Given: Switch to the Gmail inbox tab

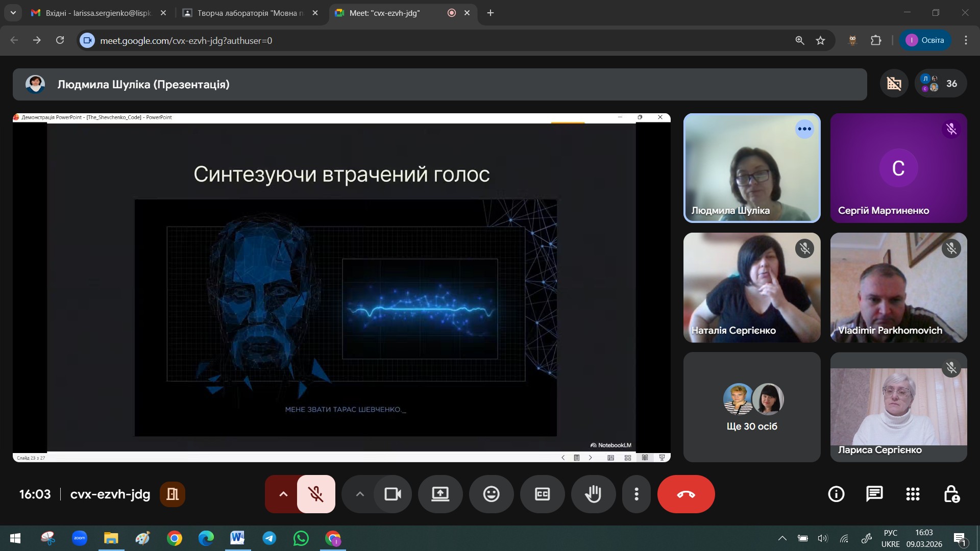Looking at the screenshot, I should [98, 13].
